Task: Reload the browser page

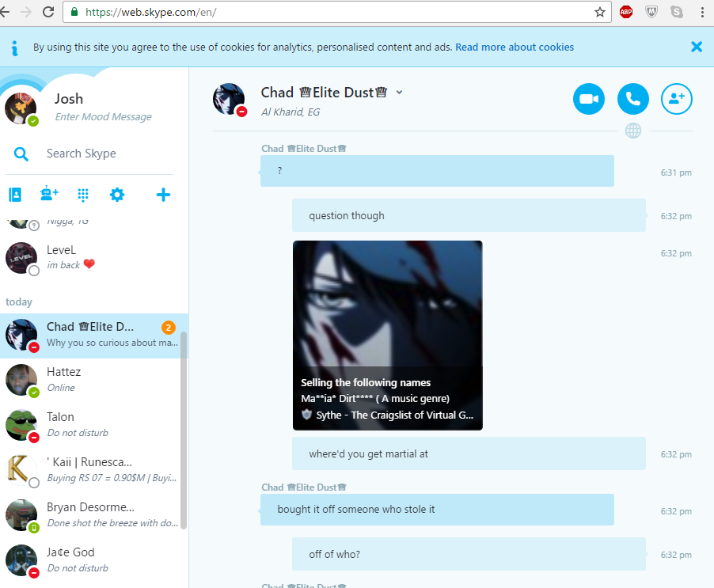Action: pyautogui.click(x=48, y=12)
